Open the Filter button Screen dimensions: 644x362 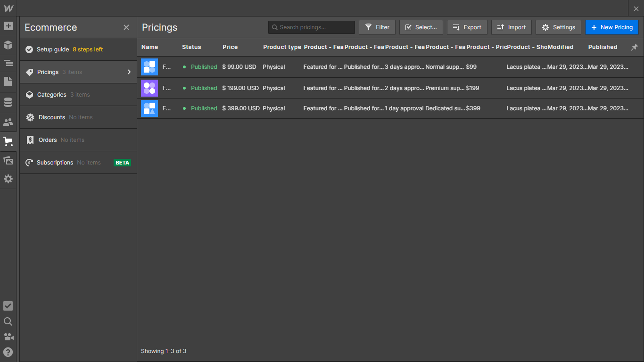(377, 27)
